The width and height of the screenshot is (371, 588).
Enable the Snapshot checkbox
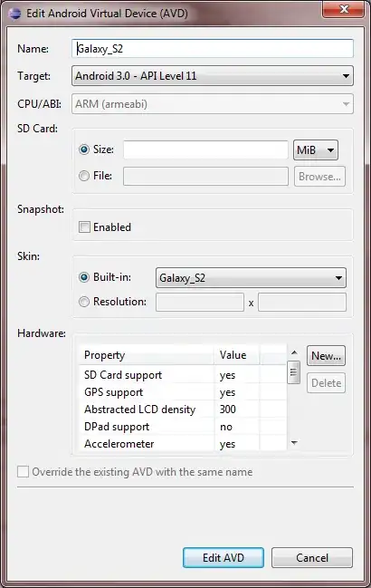[x=85, y=227]
